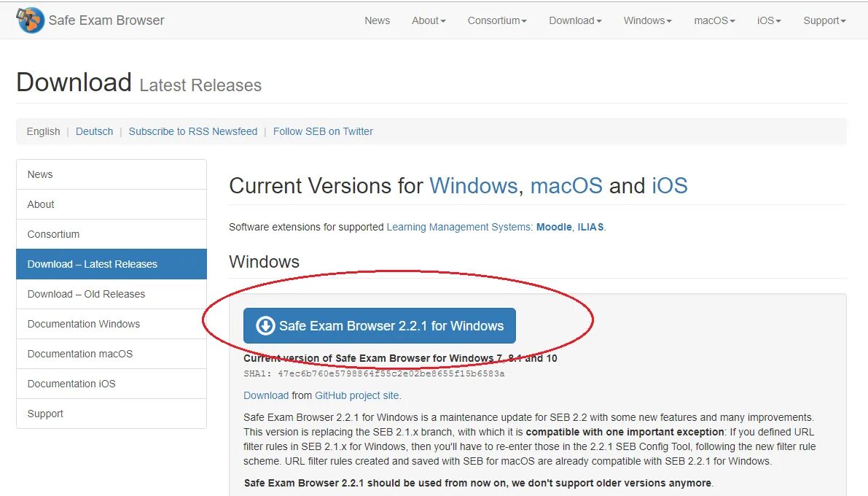
Task: Open Documentation iOS in sidebar
Action: pyautogui.click(x=112, y=384)
